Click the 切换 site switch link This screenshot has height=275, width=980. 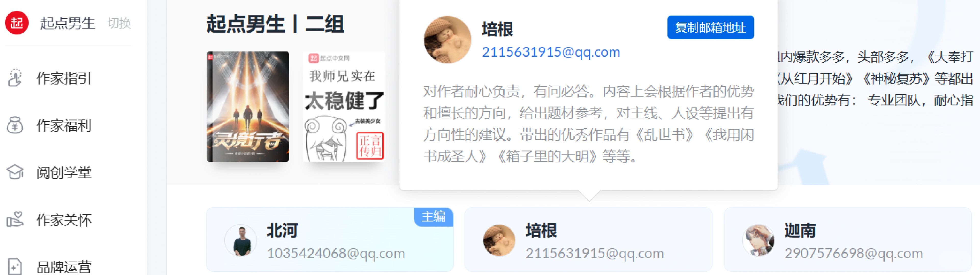pyautogui.click(x=119, y=23)
